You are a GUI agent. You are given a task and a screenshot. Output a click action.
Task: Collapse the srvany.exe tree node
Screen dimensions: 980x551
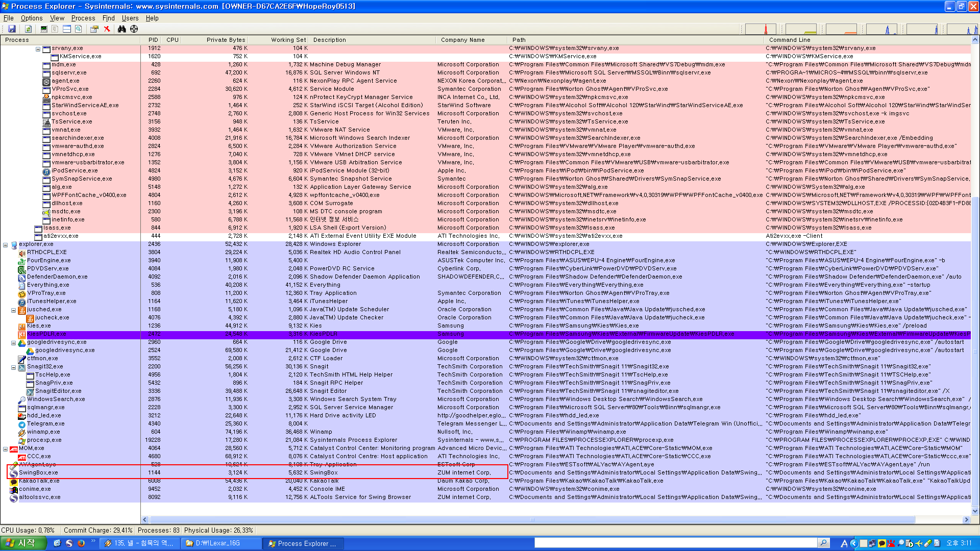[x=38, y=49]
